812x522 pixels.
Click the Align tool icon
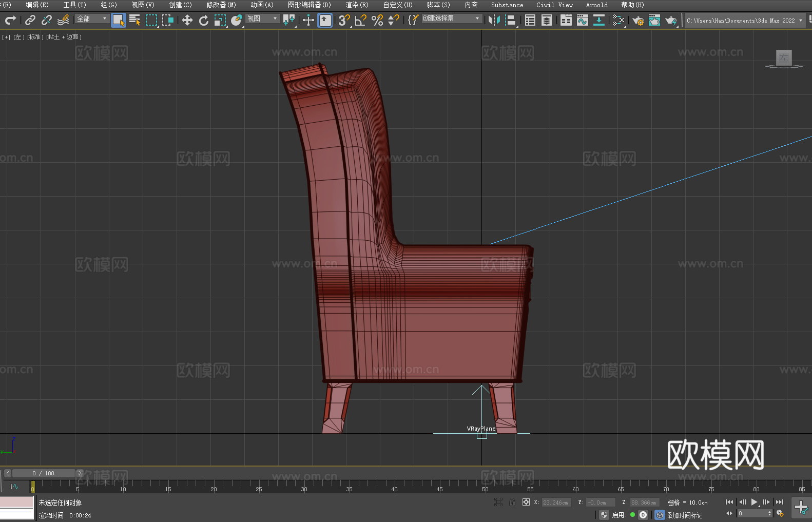[x=511, y=20]
